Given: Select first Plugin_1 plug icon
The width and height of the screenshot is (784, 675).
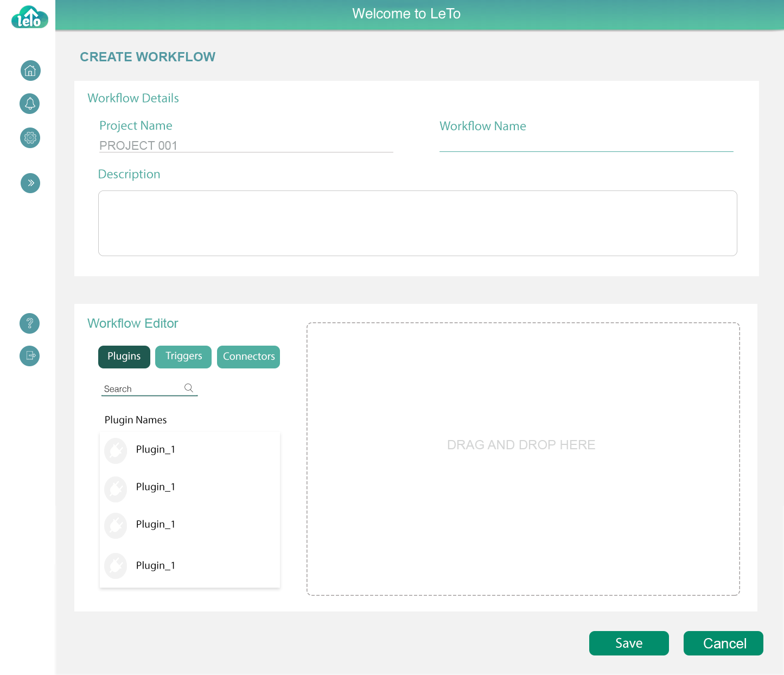Looking at the screenshot, I should pos(116,450).
